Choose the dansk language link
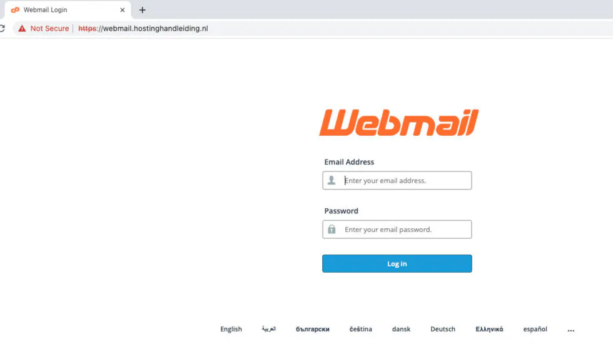This screenshot has height=364, width=613. (x=401, y=329)
